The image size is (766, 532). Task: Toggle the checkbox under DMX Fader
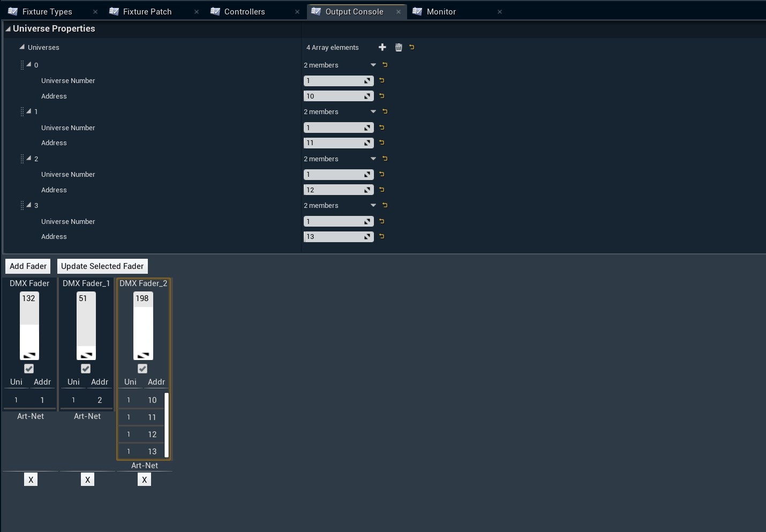[29, 369]
